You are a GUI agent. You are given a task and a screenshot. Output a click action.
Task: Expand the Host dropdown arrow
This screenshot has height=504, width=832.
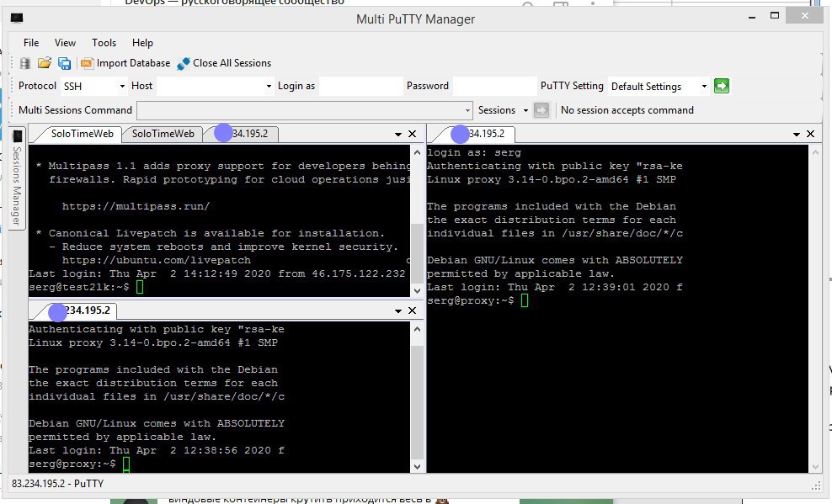(x=269, y=86)
